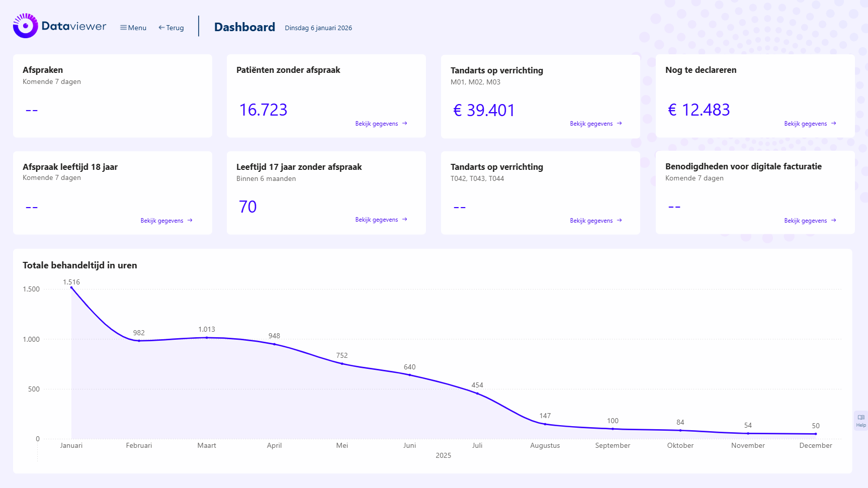Screen dimensions: 868x488
Task: Click the 16.723 patients value
Action: [x=263, y=110]
